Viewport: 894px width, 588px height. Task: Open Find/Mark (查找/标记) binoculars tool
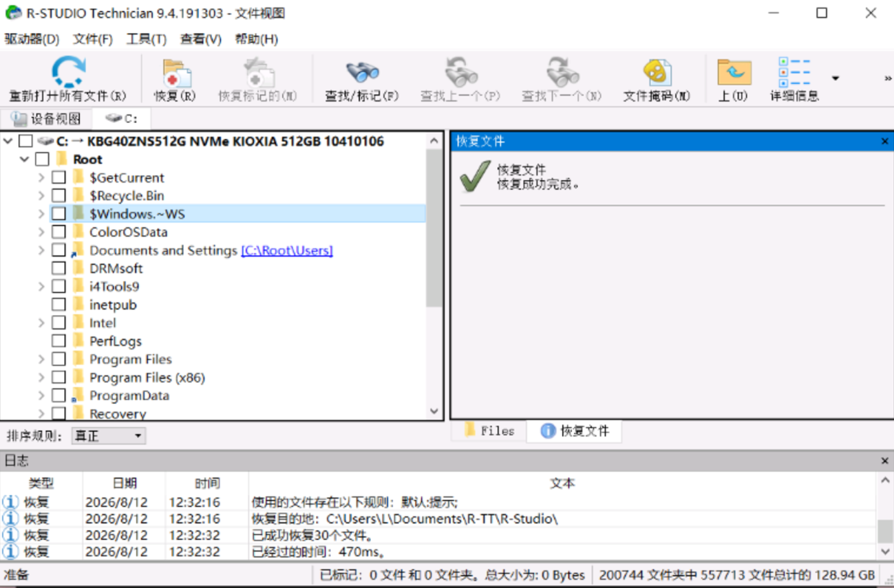click(x=362, y=72)
